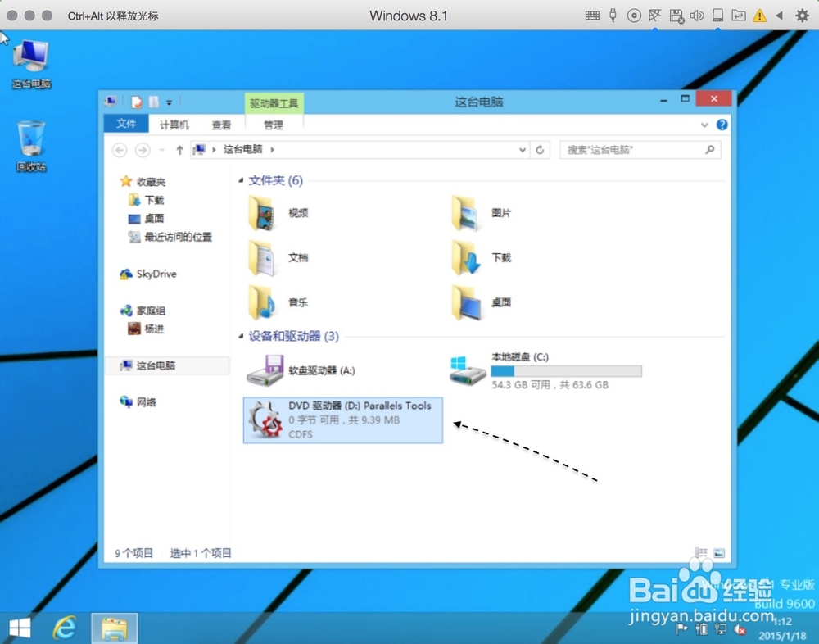
Task: Click the Parallels CD/DVD disc icon
Action: pyautogui.click(x=634, y=16)
